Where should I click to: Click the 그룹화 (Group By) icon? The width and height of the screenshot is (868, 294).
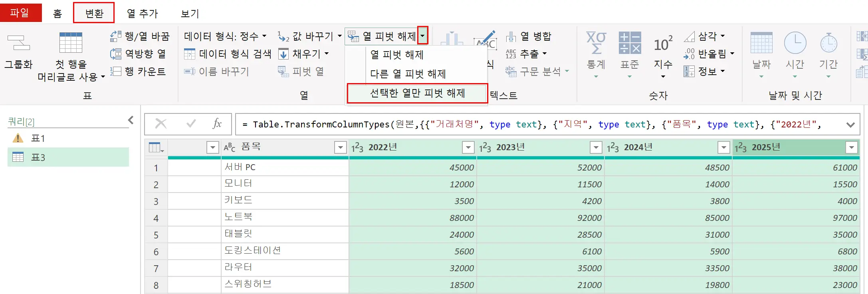pyautogui.click(x=18, y=43)
